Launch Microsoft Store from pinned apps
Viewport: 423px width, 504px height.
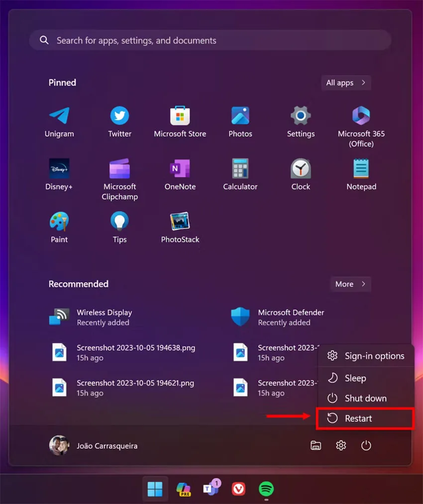point(180,122)
